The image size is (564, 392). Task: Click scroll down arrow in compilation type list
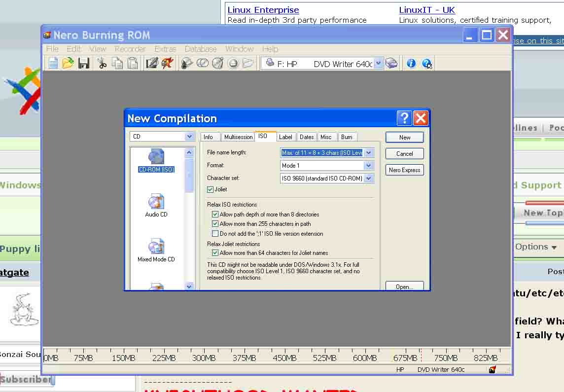(189, 286)
